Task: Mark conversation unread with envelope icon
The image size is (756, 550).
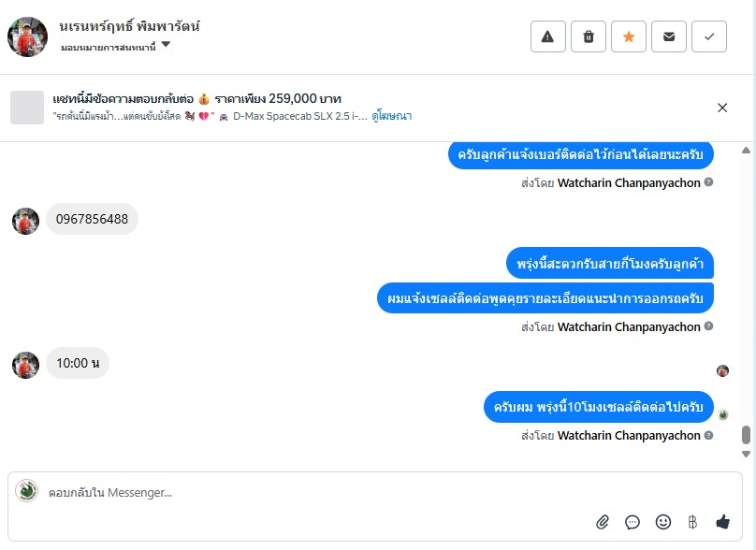Action: [668, 36]
